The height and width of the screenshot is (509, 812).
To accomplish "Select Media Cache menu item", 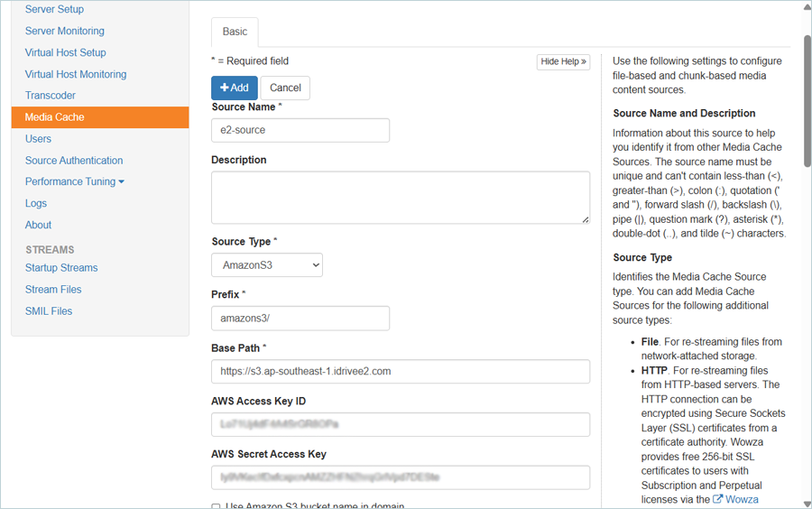I will coord(100,117).
